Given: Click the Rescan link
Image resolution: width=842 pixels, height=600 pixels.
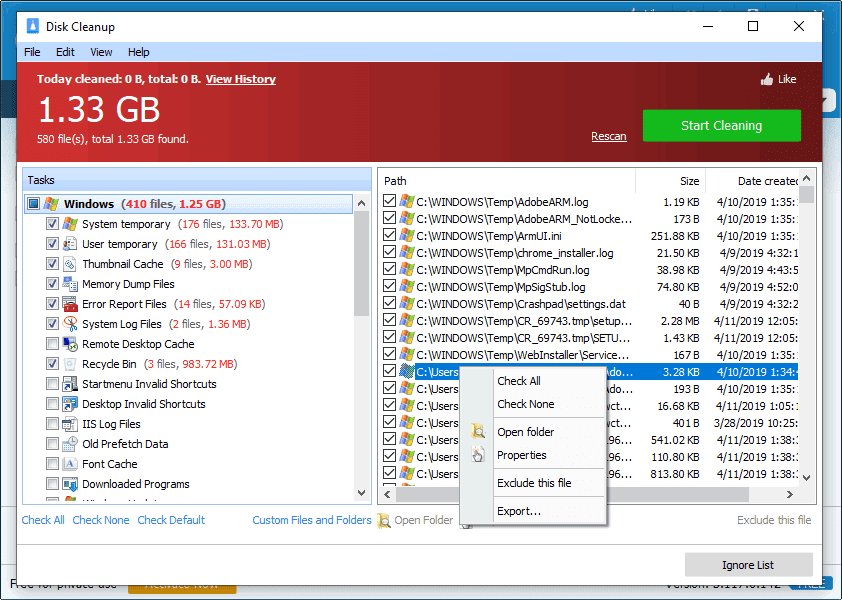Looking at the screenshot, I should tap(608, 136).
